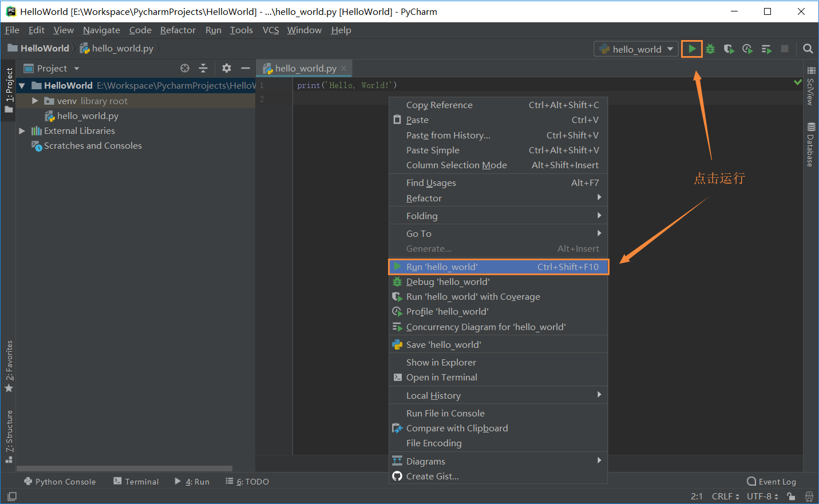Open the Tools menu
The height and width of the screenshot is (504, 819).
click(x=241, y=30)
